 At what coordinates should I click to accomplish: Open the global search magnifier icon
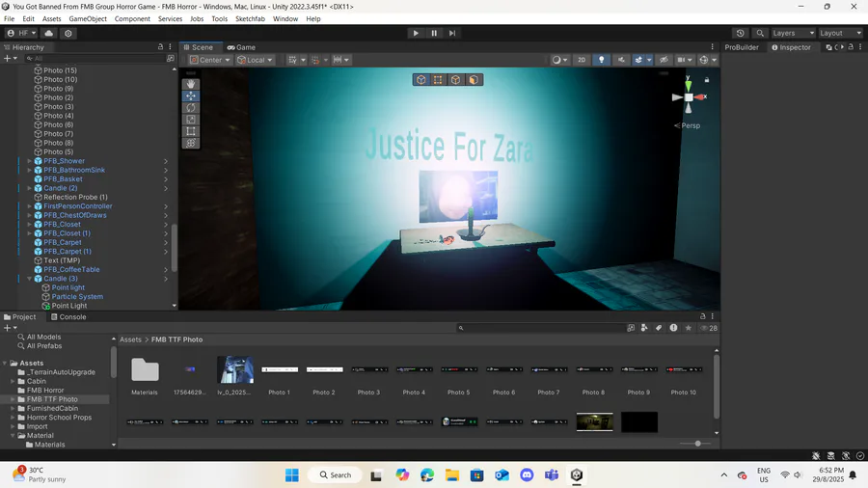point(760,33)
